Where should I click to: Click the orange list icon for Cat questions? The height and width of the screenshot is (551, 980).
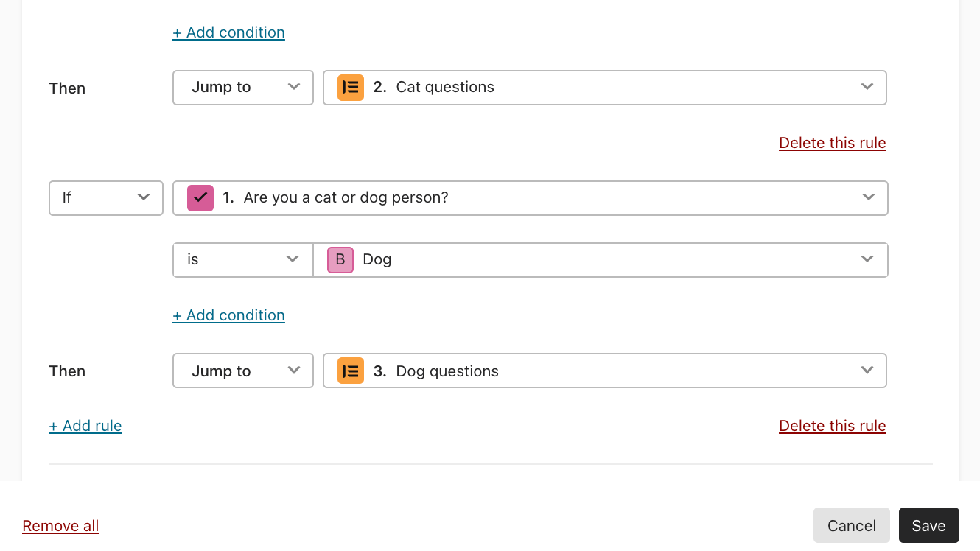click(x=350, y=87)
